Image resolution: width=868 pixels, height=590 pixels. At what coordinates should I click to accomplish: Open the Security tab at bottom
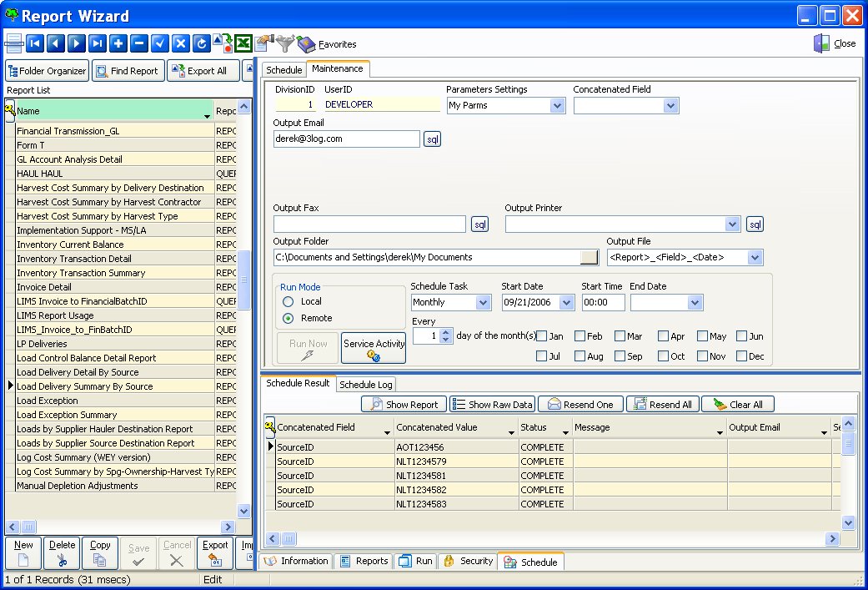[x=468, y=562]
